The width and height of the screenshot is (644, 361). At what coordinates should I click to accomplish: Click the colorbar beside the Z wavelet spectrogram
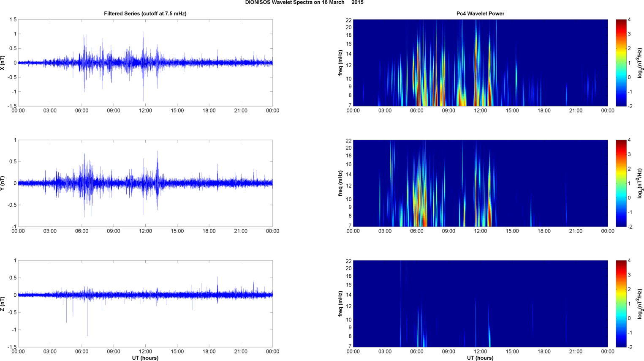(621, 304)
